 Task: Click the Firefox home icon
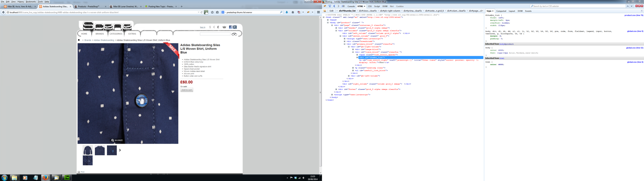tap(293, 12)
